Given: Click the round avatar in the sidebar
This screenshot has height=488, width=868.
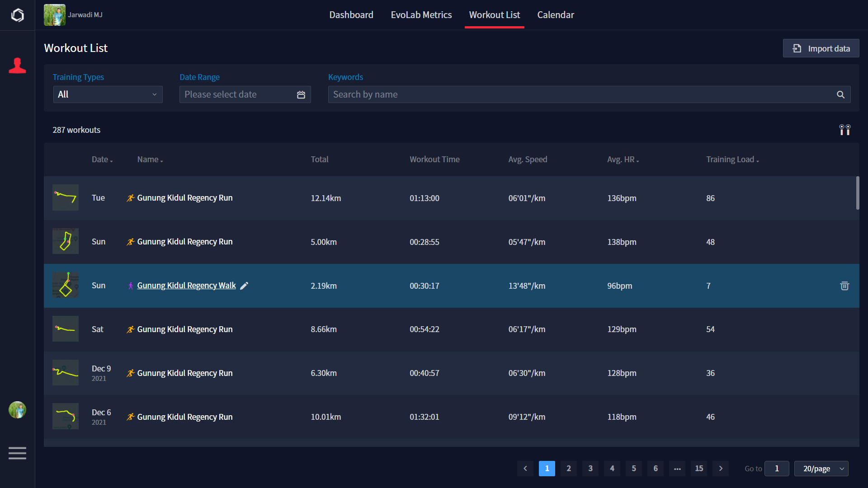Looking at the screenshot, I should (17, 410).
